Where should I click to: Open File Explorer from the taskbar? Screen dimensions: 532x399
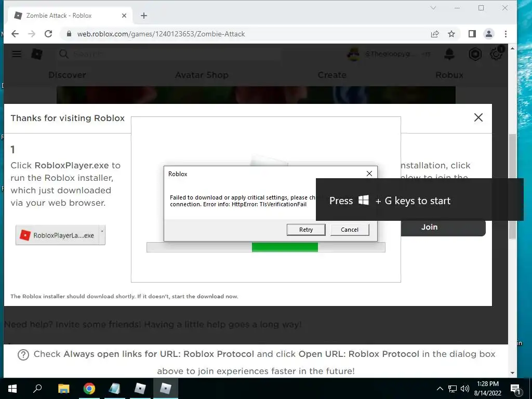63,389
